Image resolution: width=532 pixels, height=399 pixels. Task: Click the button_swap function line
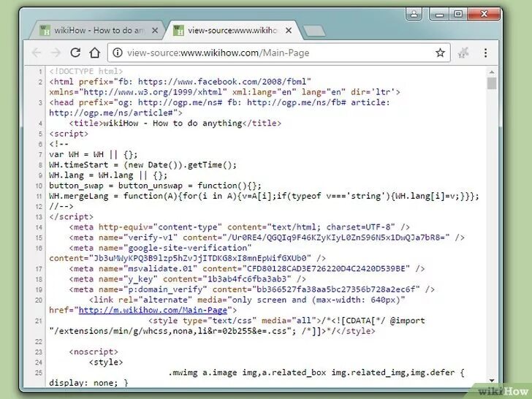156,186
